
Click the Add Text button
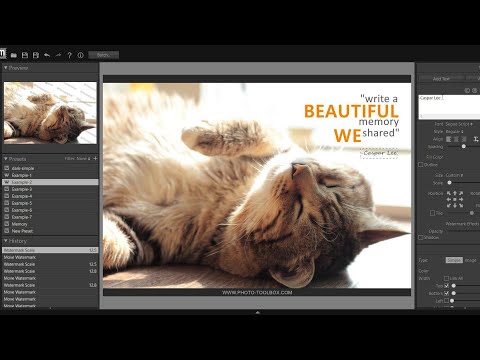tap(441, 79)
